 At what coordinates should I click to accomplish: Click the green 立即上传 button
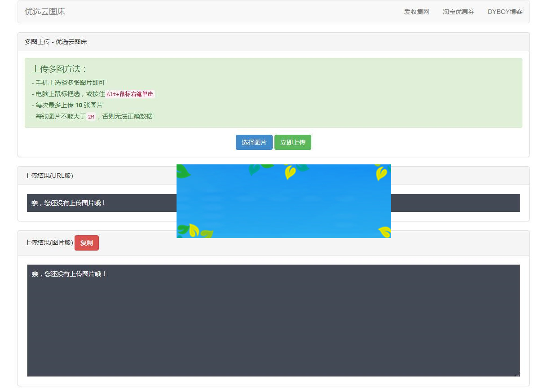point(292,142)
